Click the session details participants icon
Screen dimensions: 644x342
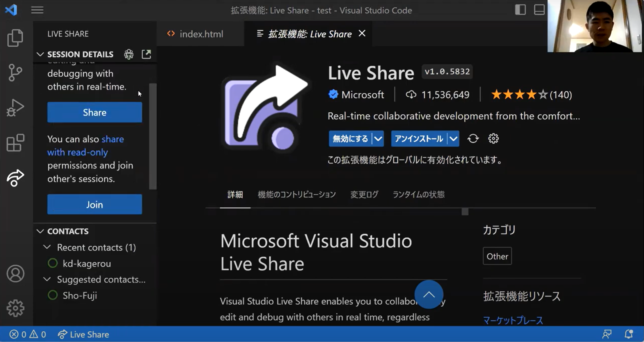129,54
